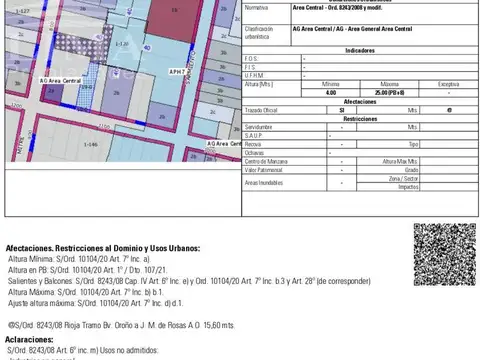The height and width of the screenshot is (360, 480).
Task: Click the 'Grado' label
Action: click(411, 170)
